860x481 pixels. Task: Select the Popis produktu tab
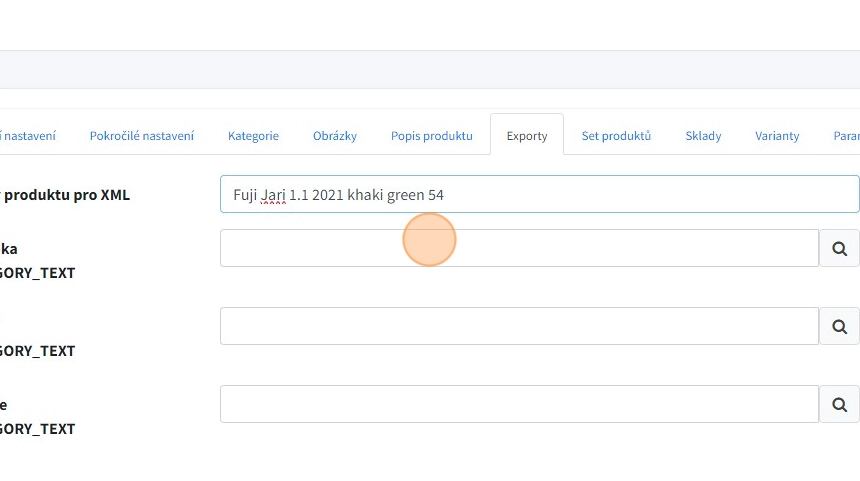tap(431, 136)
